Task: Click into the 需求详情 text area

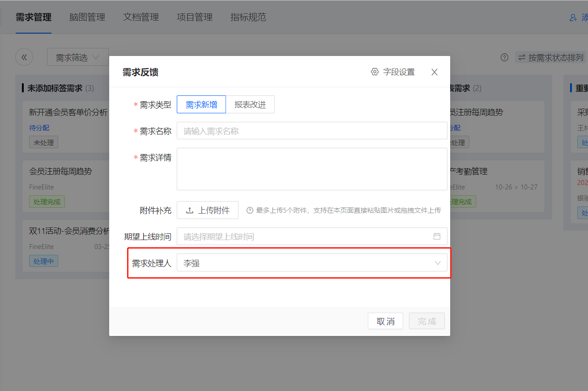Action: 312,169
